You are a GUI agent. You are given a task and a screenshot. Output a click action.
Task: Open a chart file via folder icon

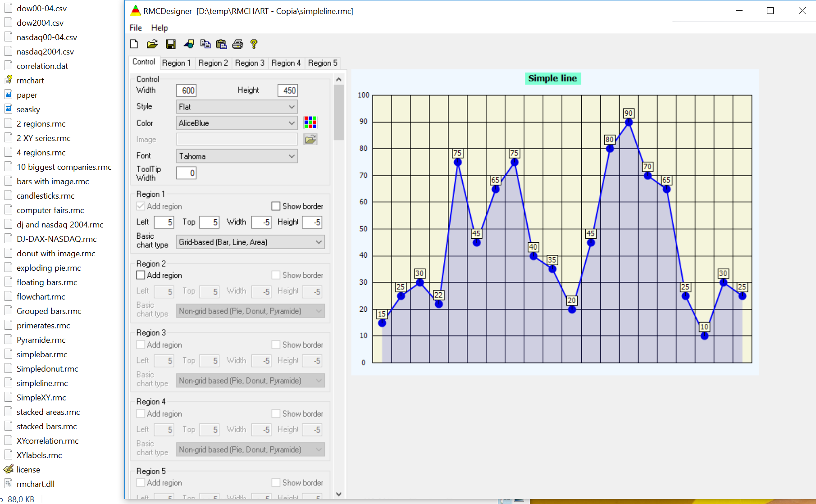coord(152,44)
